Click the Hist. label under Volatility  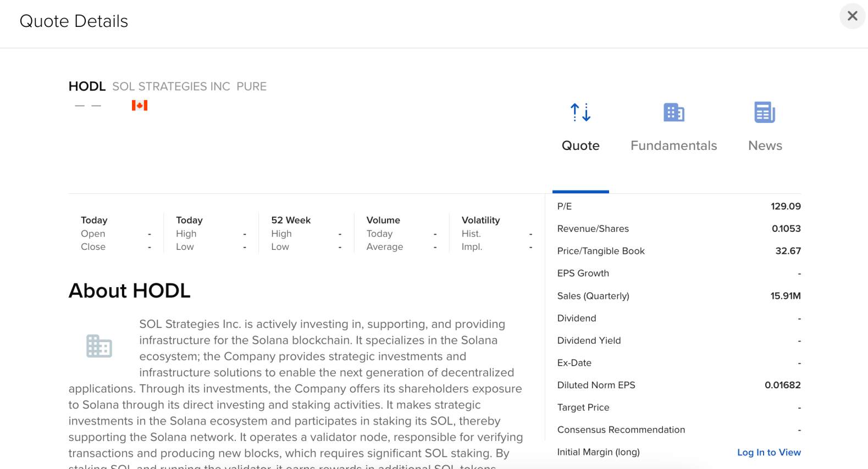[x=471, y=234]
